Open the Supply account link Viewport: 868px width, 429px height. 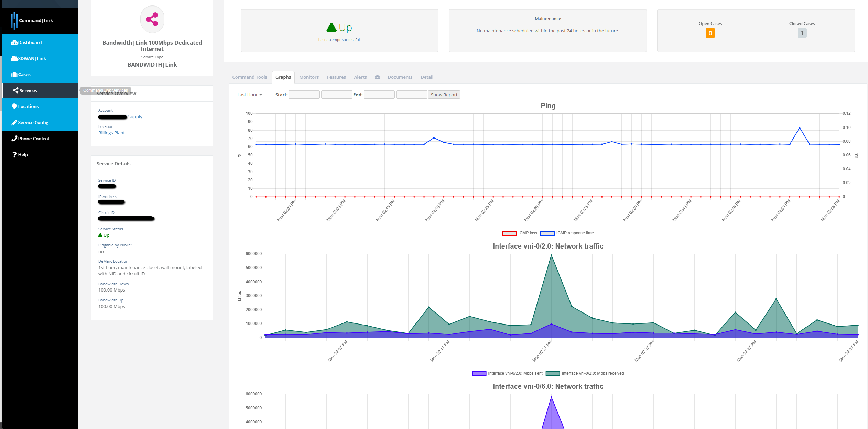135,117
